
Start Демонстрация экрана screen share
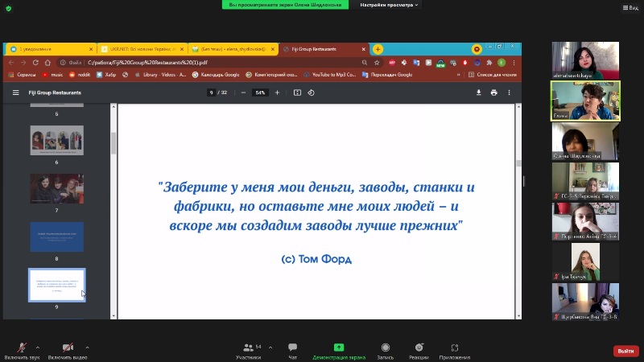pos(339,352)
